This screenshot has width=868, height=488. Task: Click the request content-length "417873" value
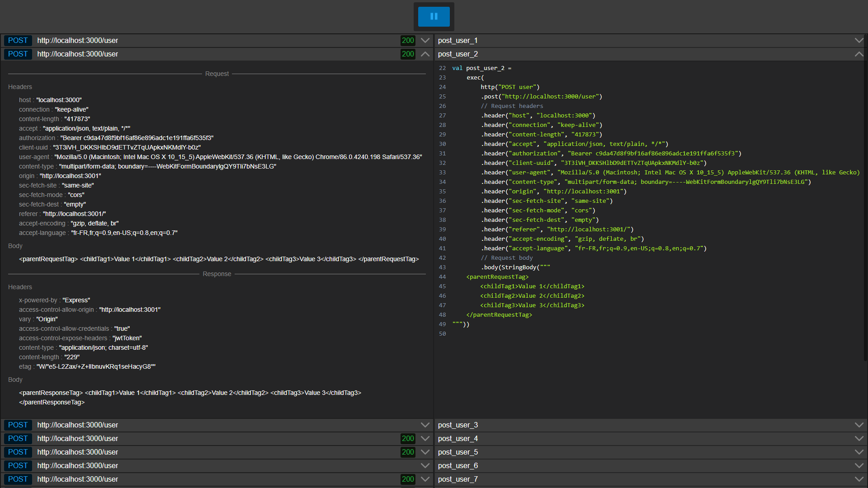click(77, 119)
